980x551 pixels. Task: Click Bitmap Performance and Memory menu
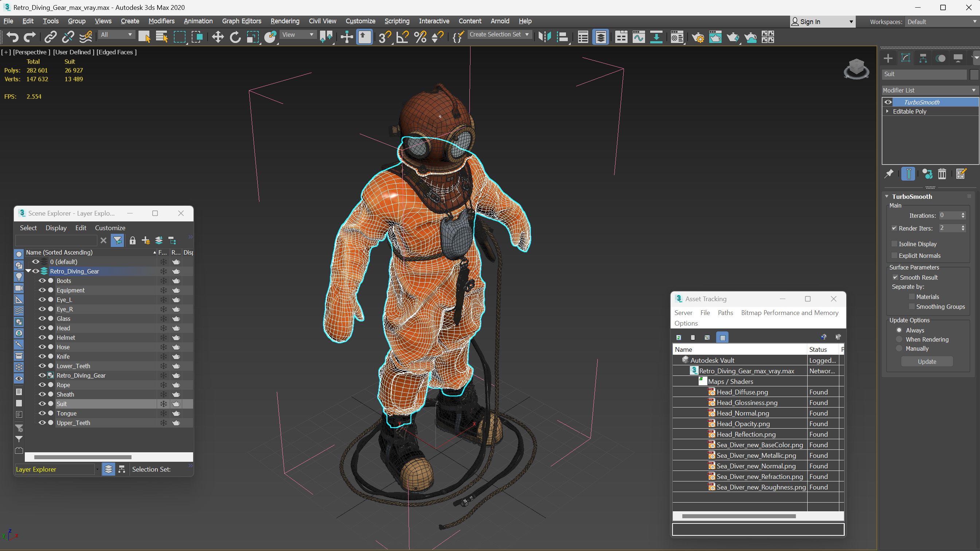click(x=789, y=312)
